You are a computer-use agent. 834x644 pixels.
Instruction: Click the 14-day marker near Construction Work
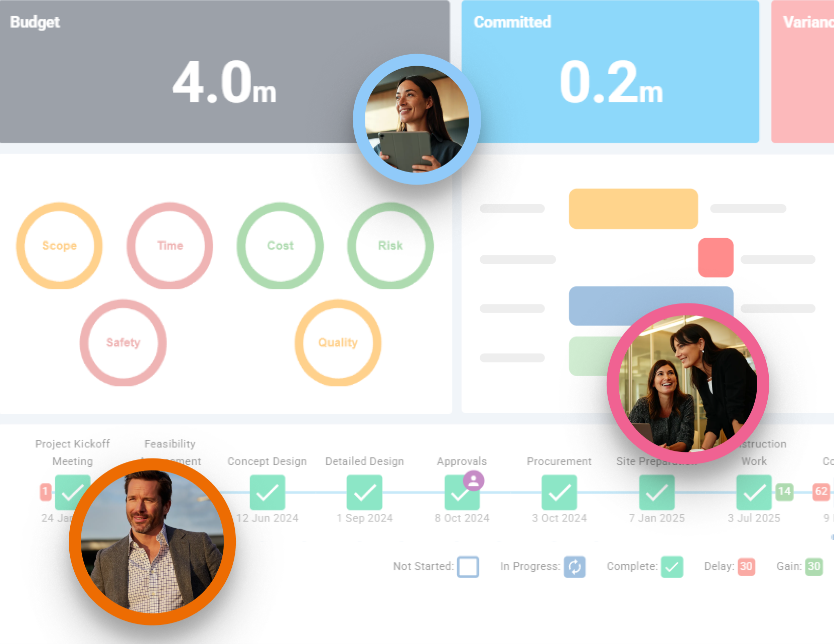785,493
